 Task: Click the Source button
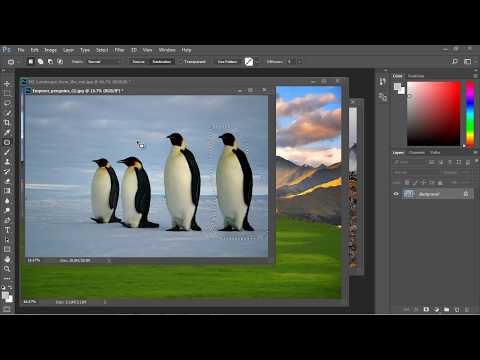[x=138, y=62]
